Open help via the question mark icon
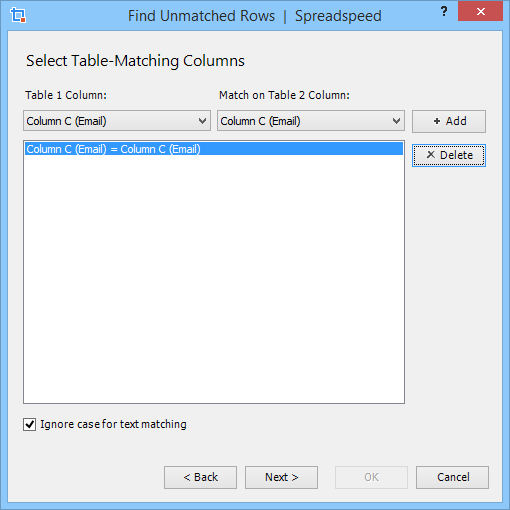Viewport: 510px width, 510px height. (444, 11)
